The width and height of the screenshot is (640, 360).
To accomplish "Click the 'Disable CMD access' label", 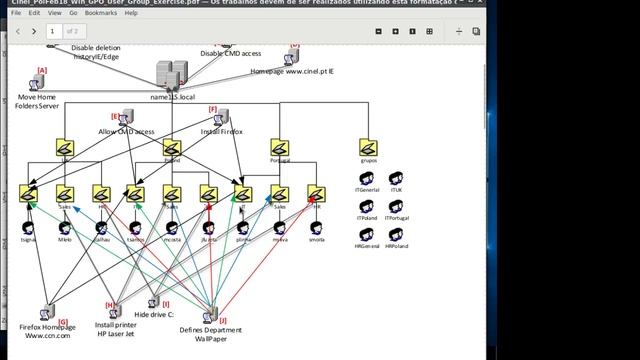I will click(x=231, y=53).
